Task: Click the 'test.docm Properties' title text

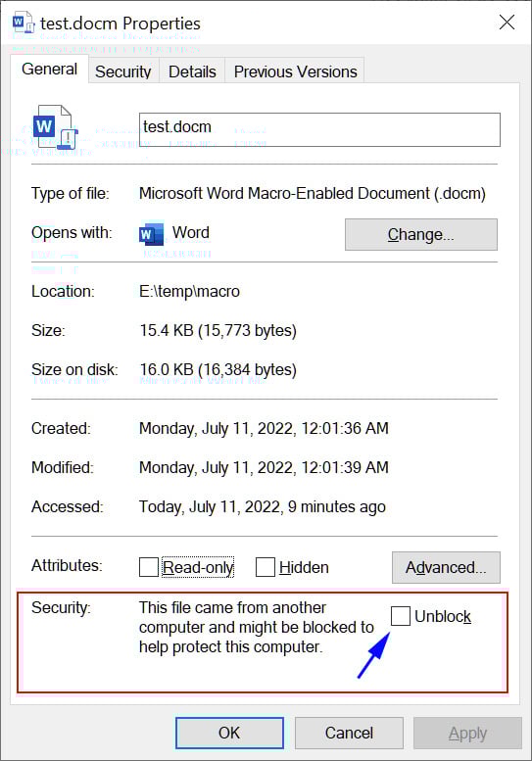Action: click(121, 24)
